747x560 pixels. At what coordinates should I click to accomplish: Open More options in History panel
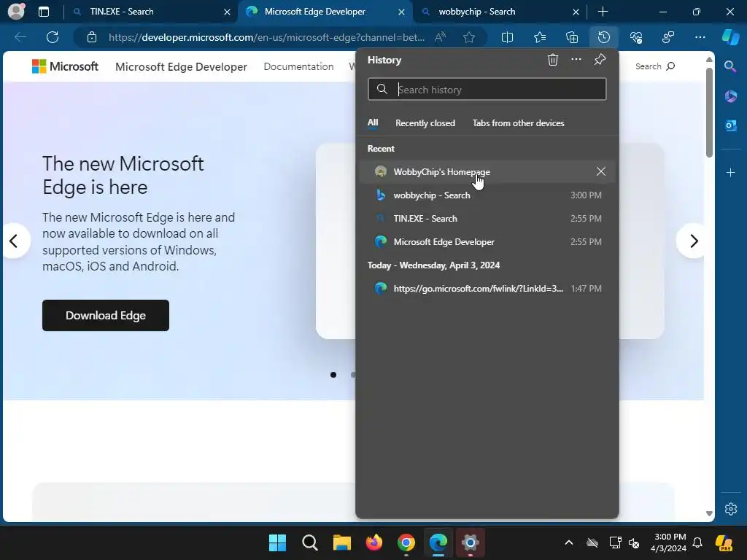pyautogui.click(x=576, y=60)
